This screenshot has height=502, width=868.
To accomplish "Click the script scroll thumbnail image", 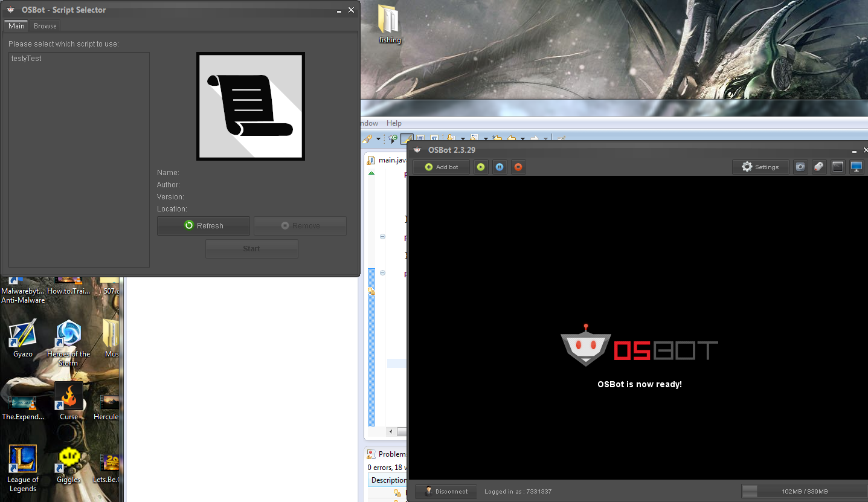I will click(251, 106).
